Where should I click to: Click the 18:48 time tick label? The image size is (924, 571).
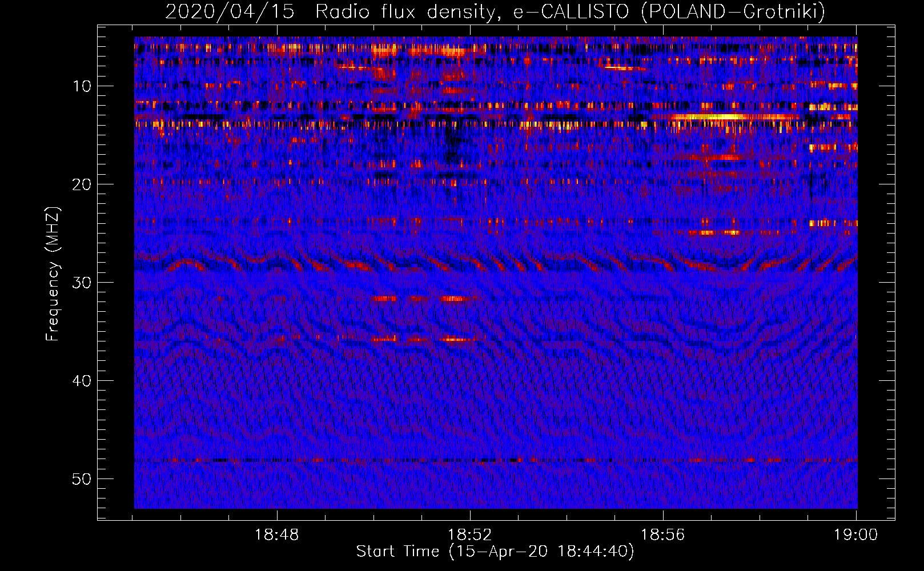click(x=277, y=535)
